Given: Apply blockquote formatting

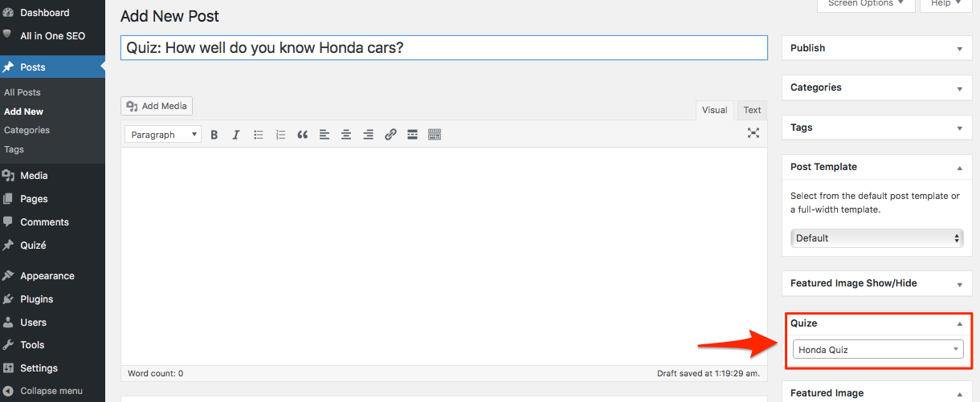Looking at the screenshot, I should click(302, 135).
